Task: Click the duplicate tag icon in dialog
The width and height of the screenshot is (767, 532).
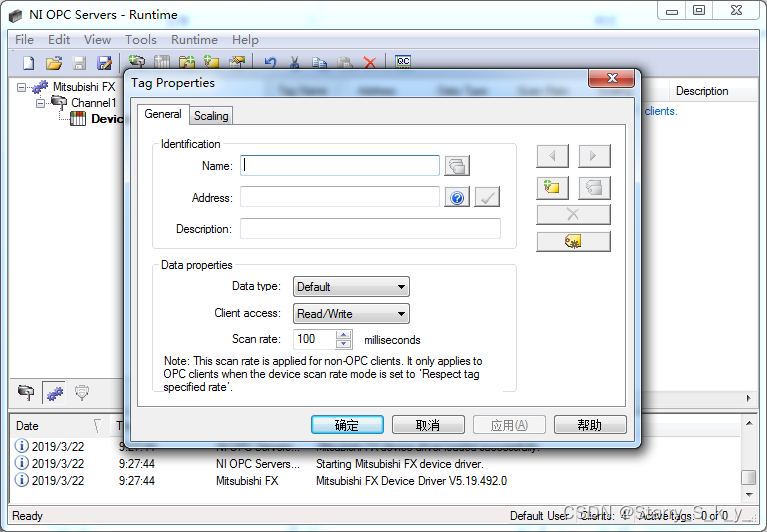Action: pyautogui.click(x=594, y=188)
